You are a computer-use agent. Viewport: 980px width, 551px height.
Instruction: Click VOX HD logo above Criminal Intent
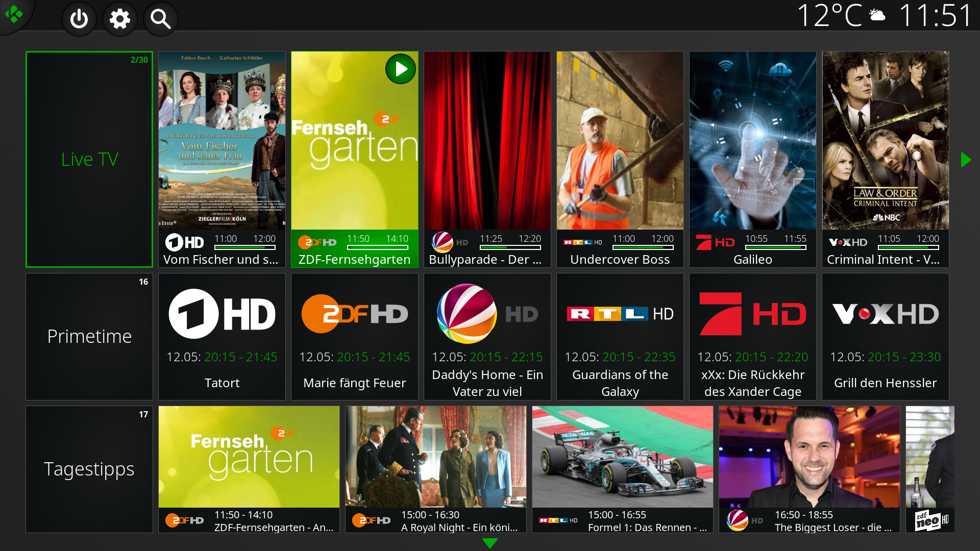(848, 242)
